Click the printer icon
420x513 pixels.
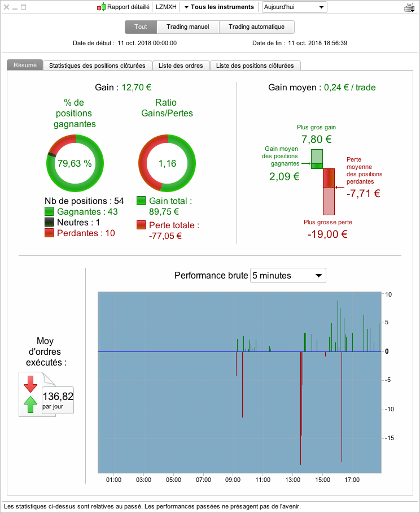409,7
